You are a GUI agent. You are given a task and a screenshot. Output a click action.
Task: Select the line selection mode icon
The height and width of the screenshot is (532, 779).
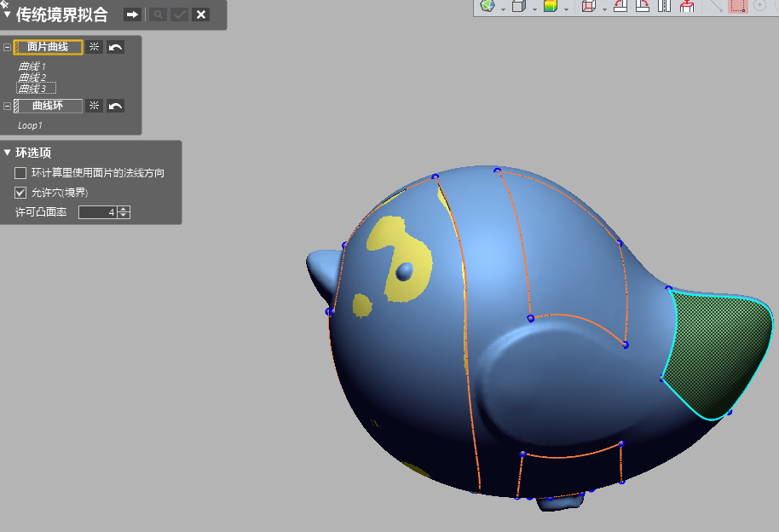pos(716,5)
